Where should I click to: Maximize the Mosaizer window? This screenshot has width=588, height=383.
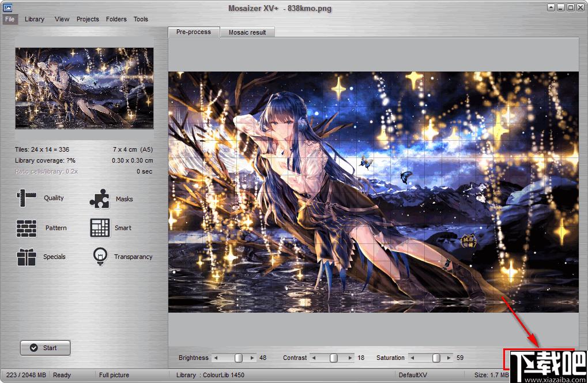(570, 7)
